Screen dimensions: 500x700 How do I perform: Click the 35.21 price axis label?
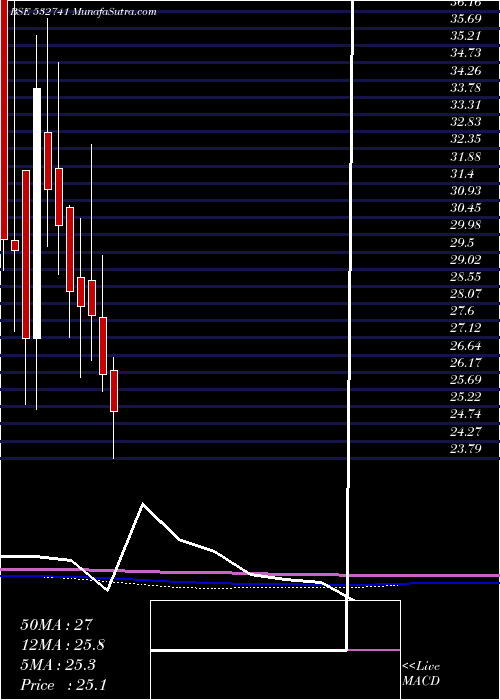(466, 36)
